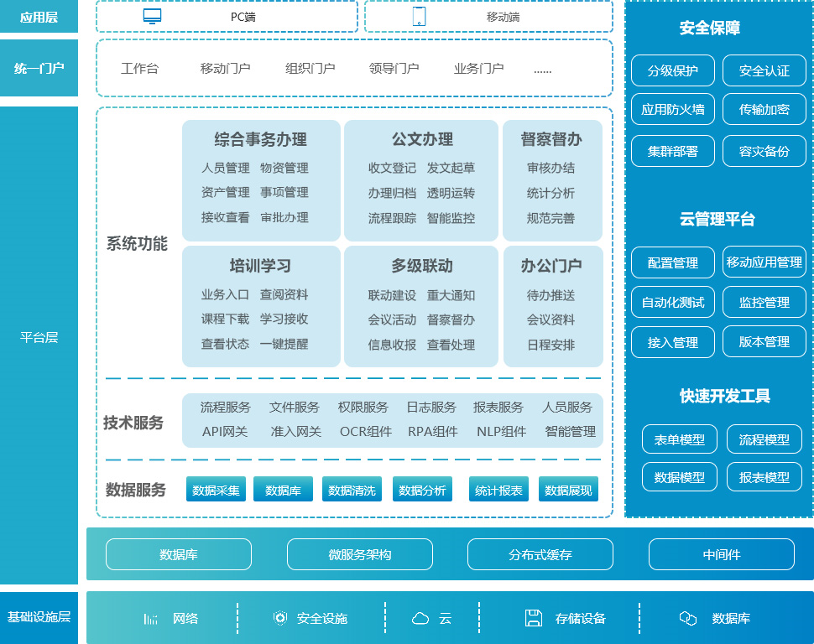
Task: Choose the 表单模型 development tool
Action: click(680, 439)
